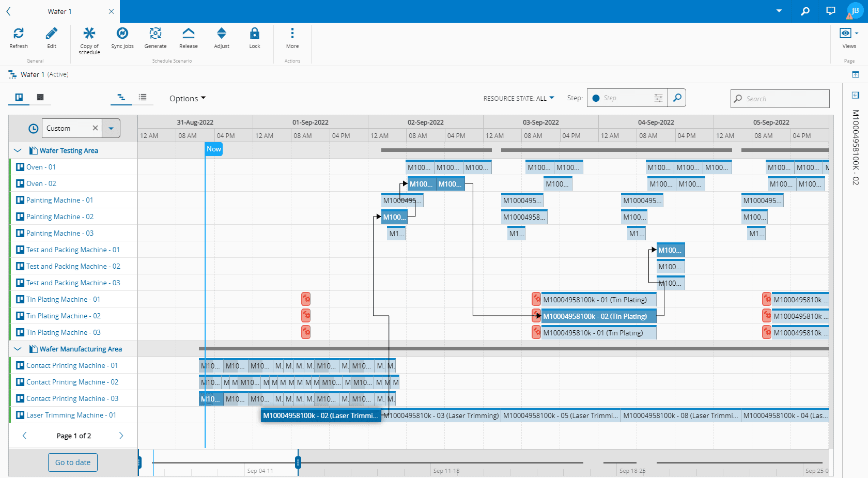This screenshot has height=478, width=868.
Task: Click the Edit pencil icon
Action: tap(52, 34)
